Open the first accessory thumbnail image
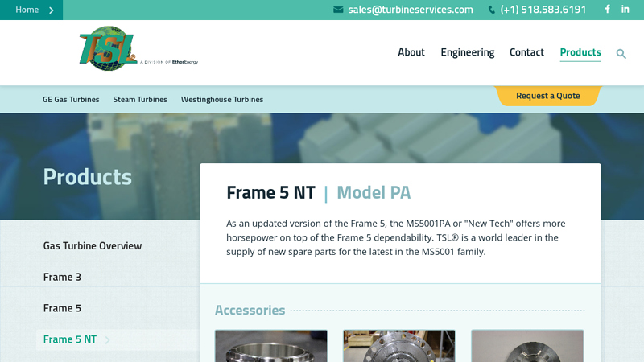Image resolution: width=644 pixels, height=362 pixels. tap(271, 346)
